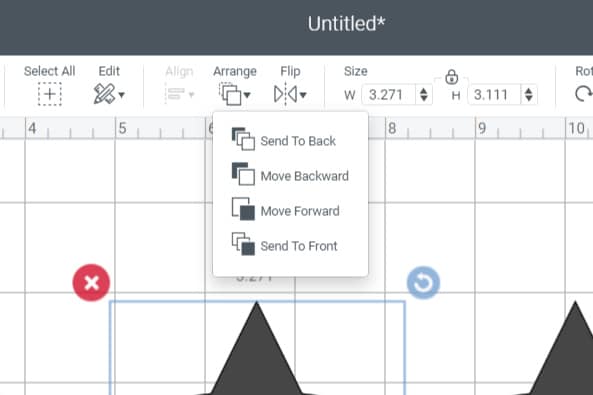Click the Select All dashed-box icon
Viewport: 593px width, 395px height.
[50, 94]
